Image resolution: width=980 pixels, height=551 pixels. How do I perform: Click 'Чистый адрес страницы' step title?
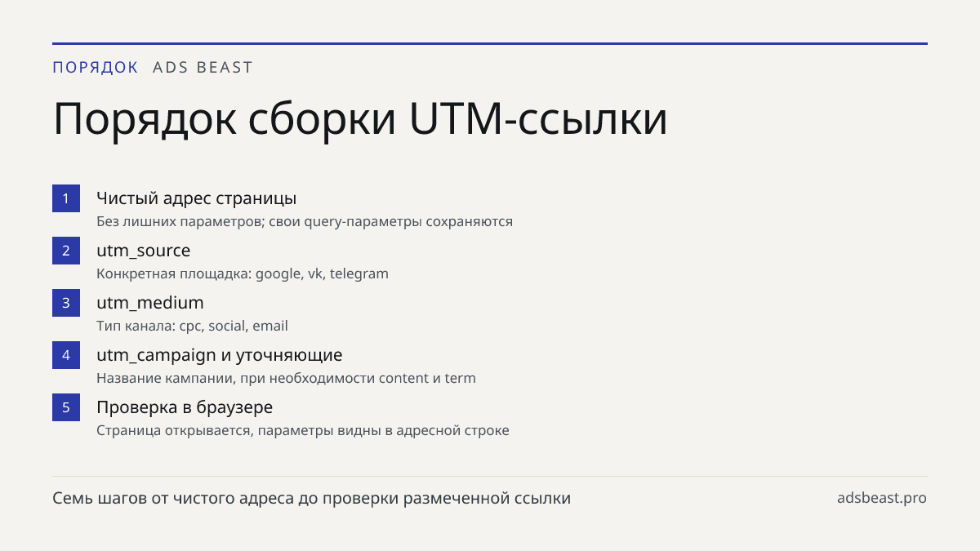click(x=196, y=198)
